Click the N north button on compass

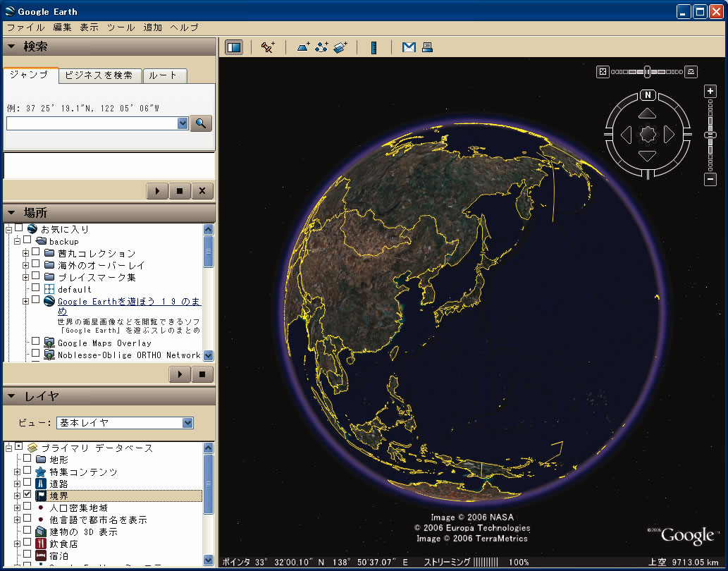tap(648, 95)
